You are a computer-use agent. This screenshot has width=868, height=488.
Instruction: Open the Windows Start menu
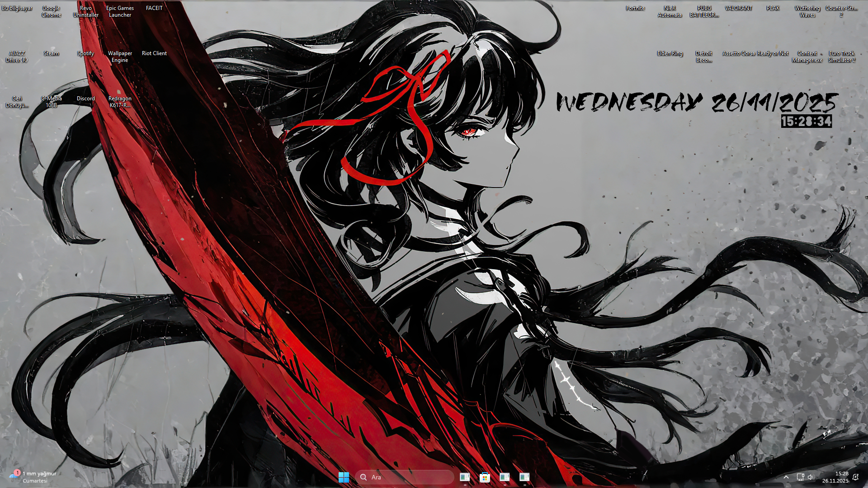[344, 477]
